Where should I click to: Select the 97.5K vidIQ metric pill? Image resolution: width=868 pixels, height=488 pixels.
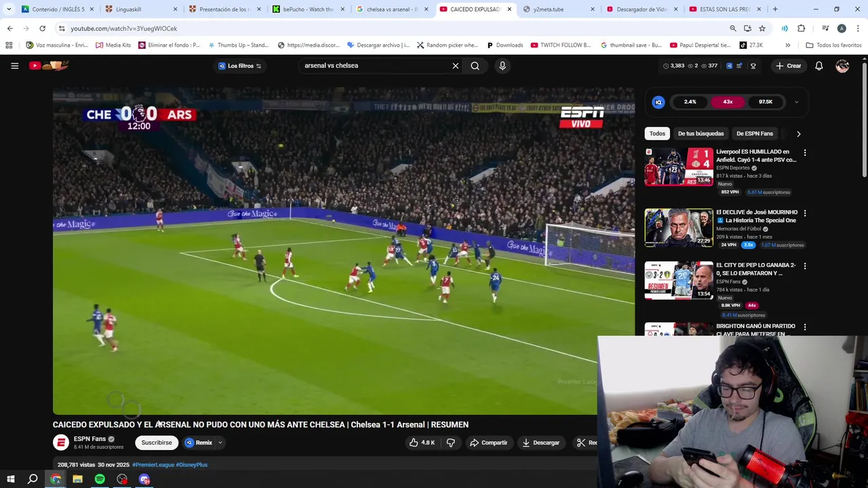point(766,102)
